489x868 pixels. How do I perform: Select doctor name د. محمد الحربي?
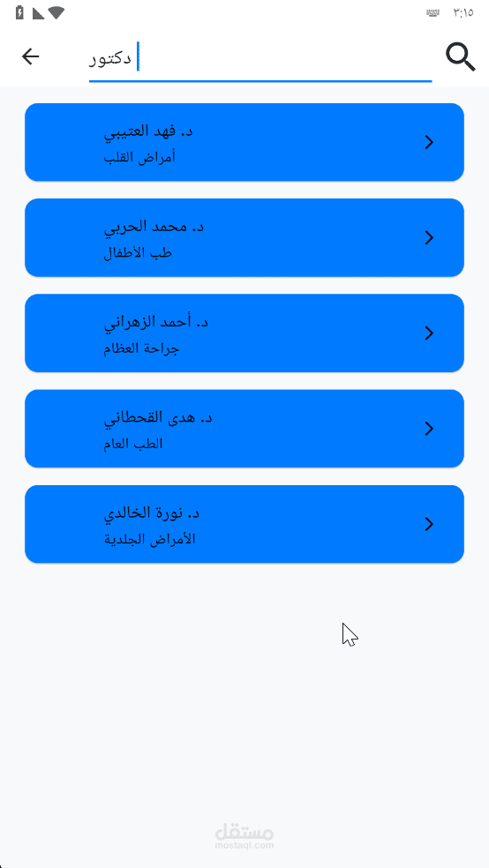click(154, 227)
